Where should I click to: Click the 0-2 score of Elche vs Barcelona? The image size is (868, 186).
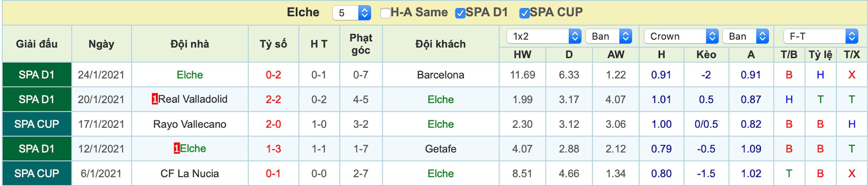tap(273, 75)
